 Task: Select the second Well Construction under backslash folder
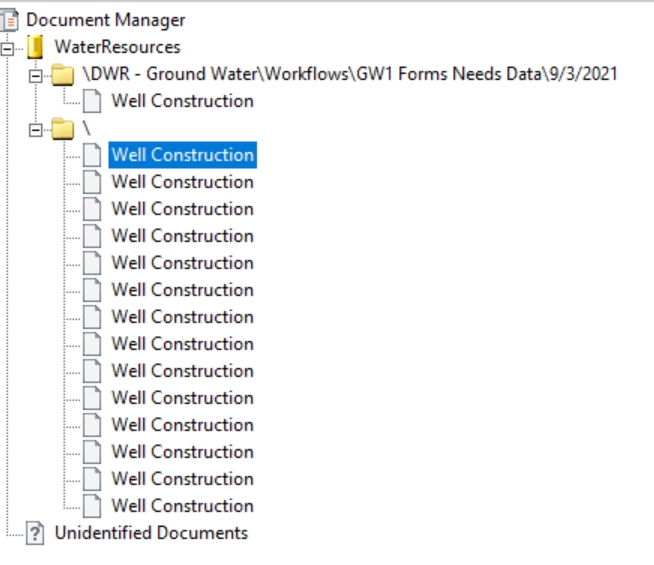(x=182, y=182)
